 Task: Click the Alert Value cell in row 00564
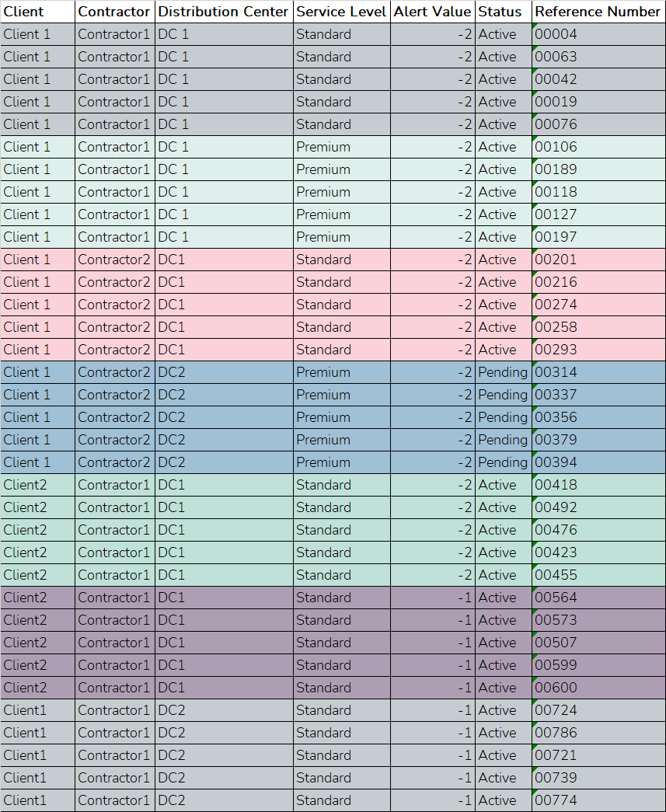coord(432,598)
